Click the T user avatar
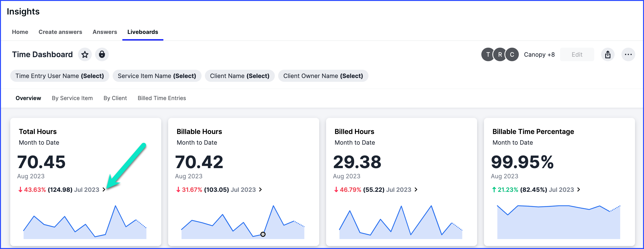 pos(488,55)
